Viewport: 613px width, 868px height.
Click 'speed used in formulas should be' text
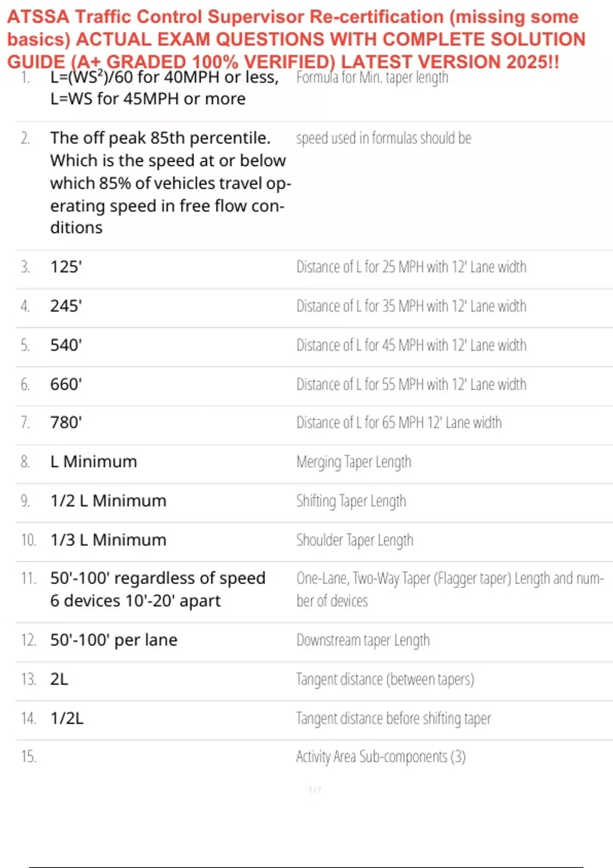pyautogui.click(x=384, y=138)
